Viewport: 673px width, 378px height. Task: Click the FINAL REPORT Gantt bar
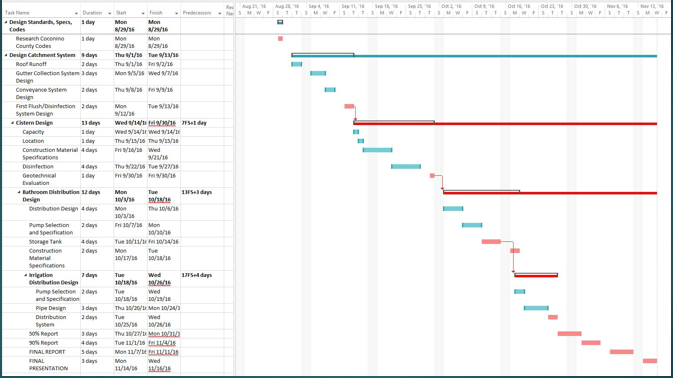point(621,352)
